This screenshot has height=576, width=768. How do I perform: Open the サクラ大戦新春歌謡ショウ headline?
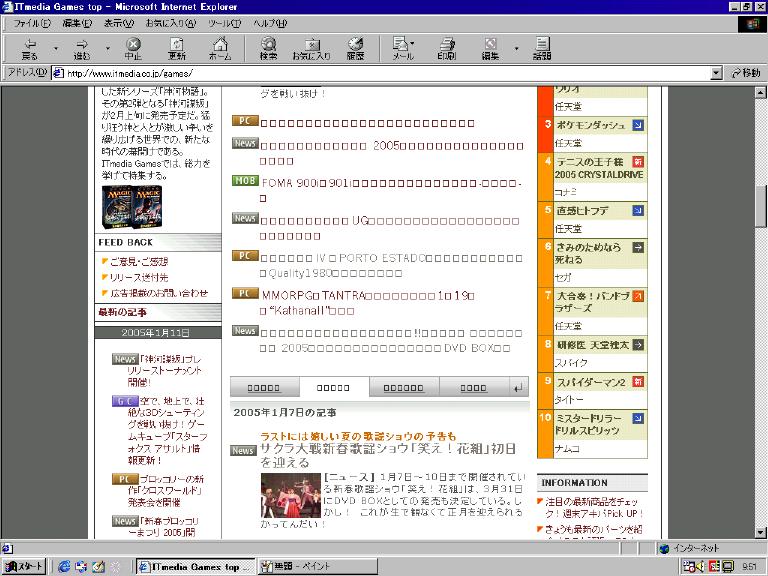[x=387, y=456]
